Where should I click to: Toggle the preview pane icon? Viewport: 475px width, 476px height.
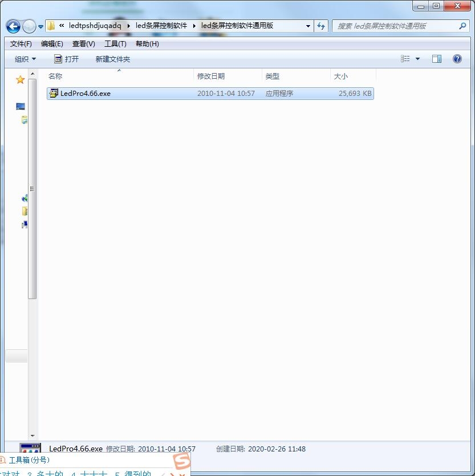click(x=437, y=59)
